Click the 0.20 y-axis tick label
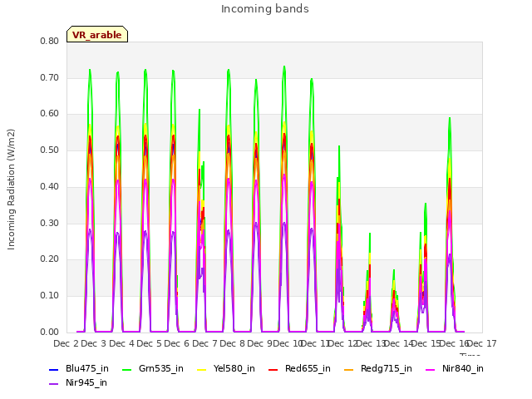Image resolution: width=532 pixels, height=399 pixels. tap(50, 259)
